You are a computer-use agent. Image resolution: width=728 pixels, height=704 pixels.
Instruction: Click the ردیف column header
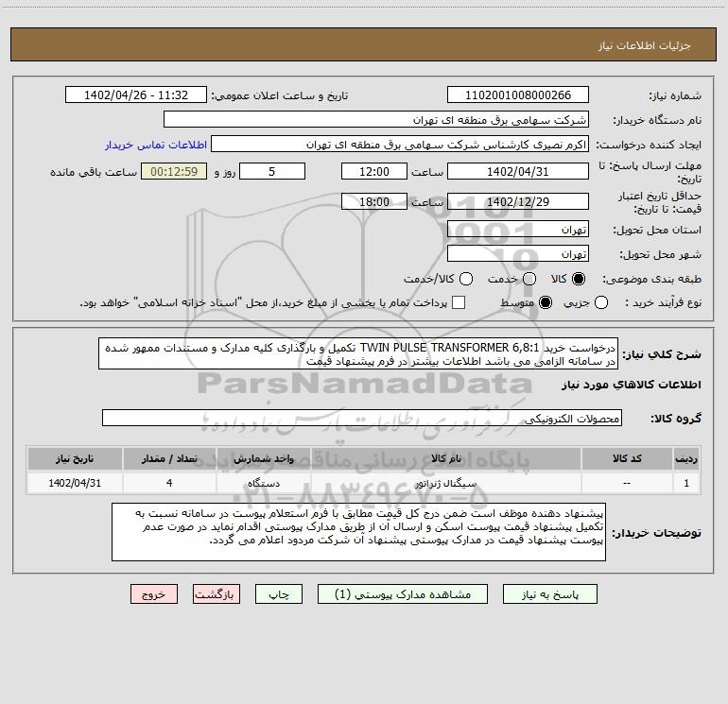686,458
